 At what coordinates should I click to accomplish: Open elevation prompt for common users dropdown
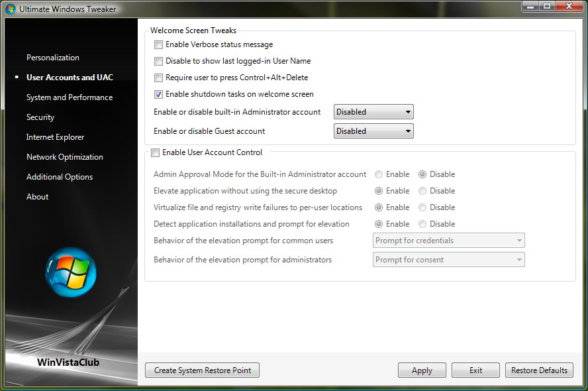(449, 241)
